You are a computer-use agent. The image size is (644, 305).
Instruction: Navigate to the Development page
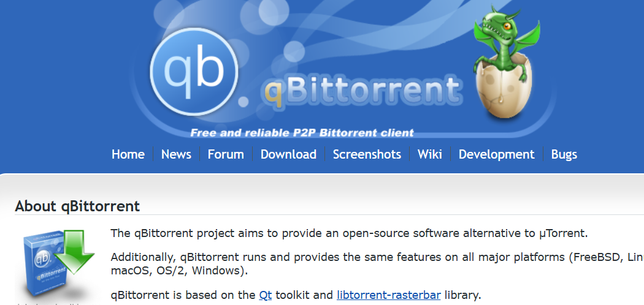click(x=496, y=154)
